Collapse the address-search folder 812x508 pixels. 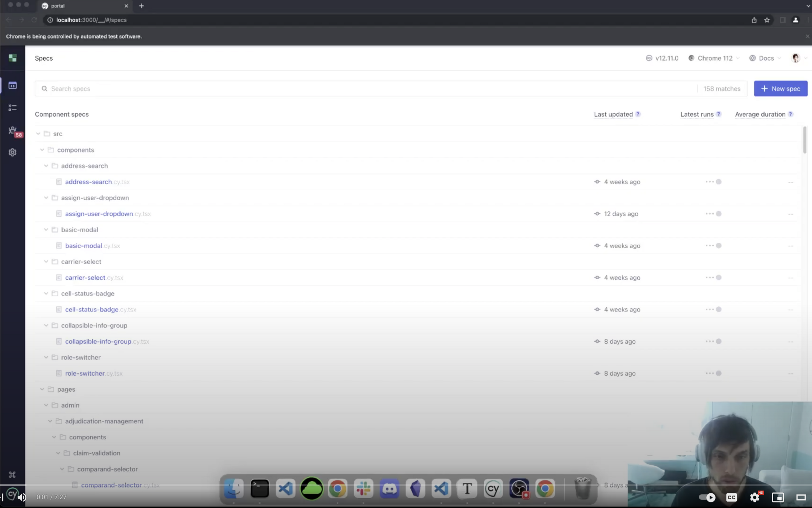(x=46, y=166)
